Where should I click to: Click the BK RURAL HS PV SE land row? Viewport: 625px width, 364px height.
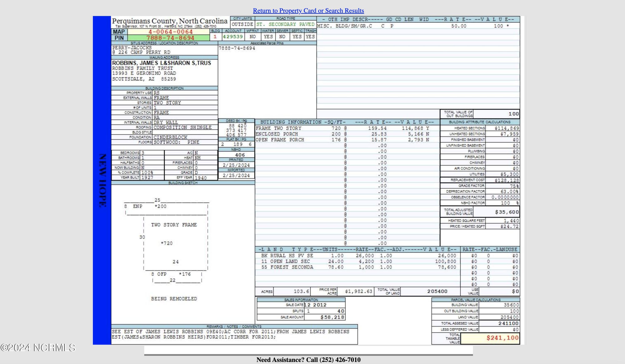click(x=358, y=256)
